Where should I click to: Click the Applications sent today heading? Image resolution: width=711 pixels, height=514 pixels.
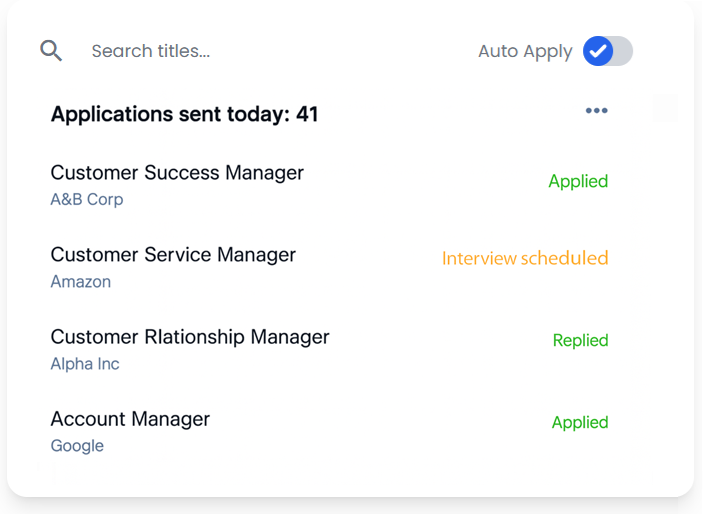[184, 114]
